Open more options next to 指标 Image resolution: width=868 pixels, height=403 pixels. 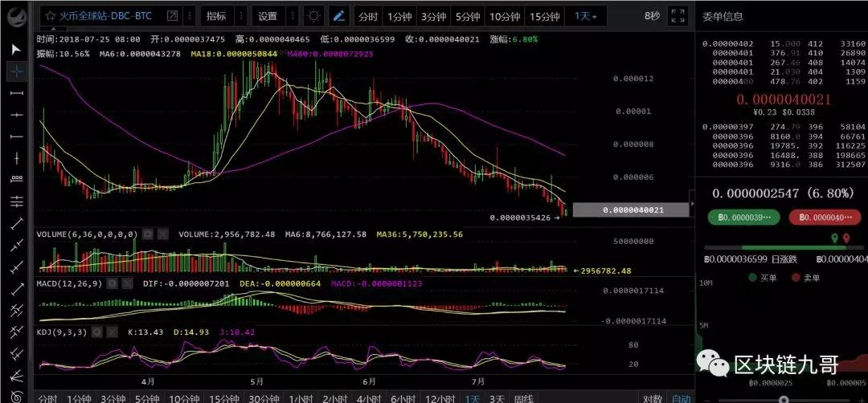240,16
